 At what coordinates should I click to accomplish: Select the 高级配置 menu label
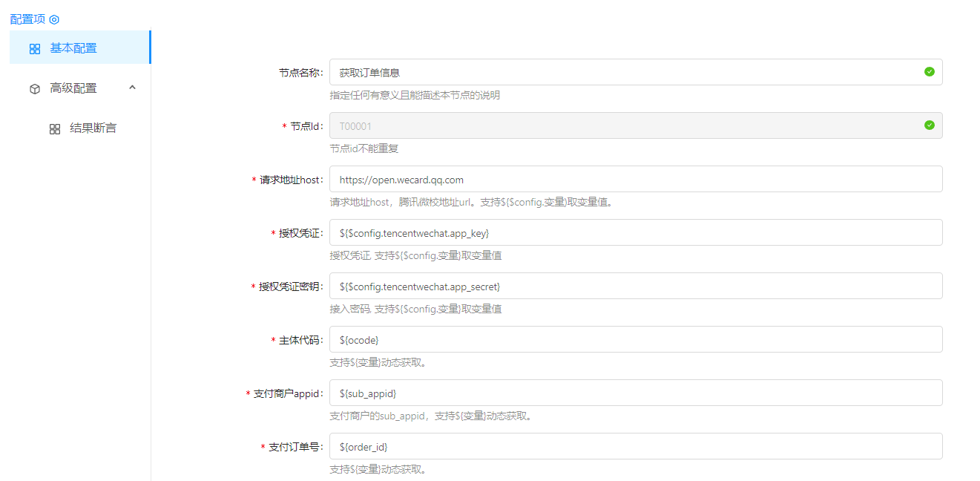(x=73, y=88)
